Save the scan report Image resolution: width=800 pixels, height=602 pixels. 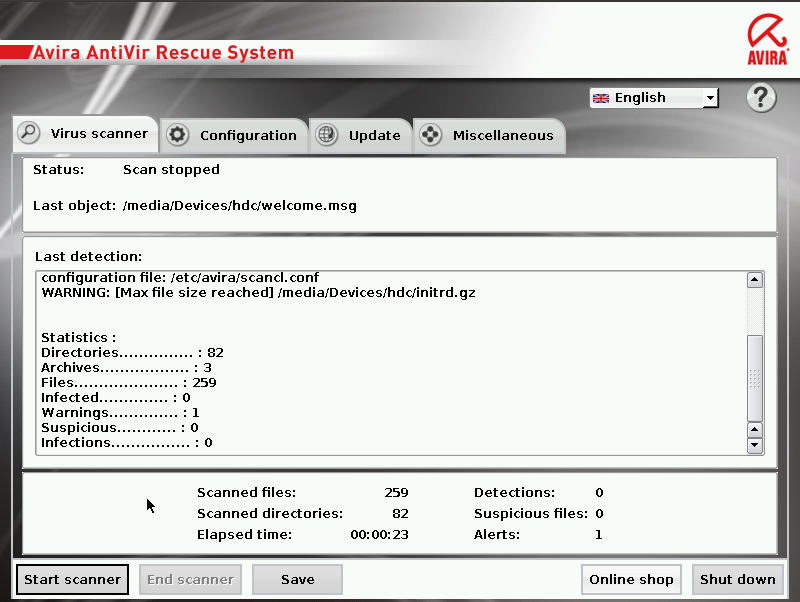tap(297, 580)
